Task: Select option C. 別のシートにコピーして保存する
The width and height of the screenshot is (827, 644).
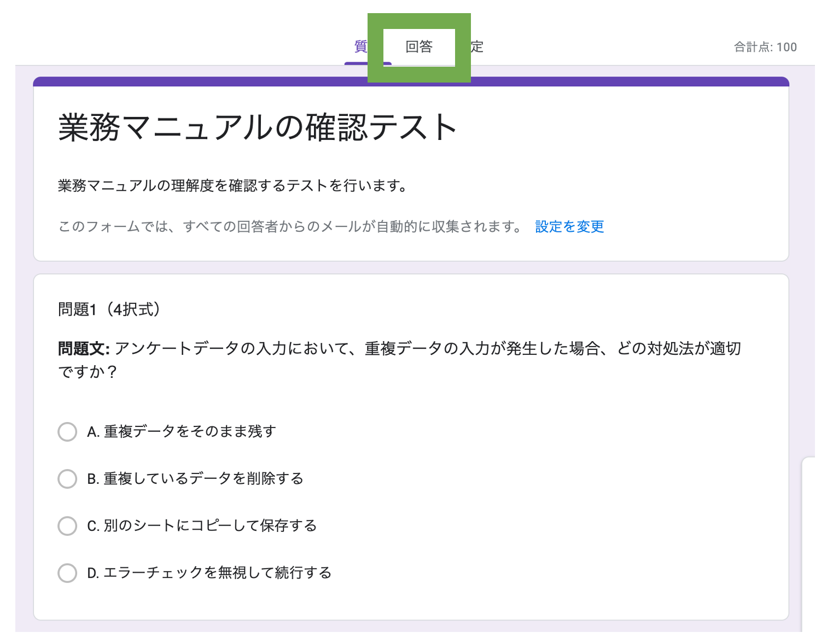Action: (67, 525)
